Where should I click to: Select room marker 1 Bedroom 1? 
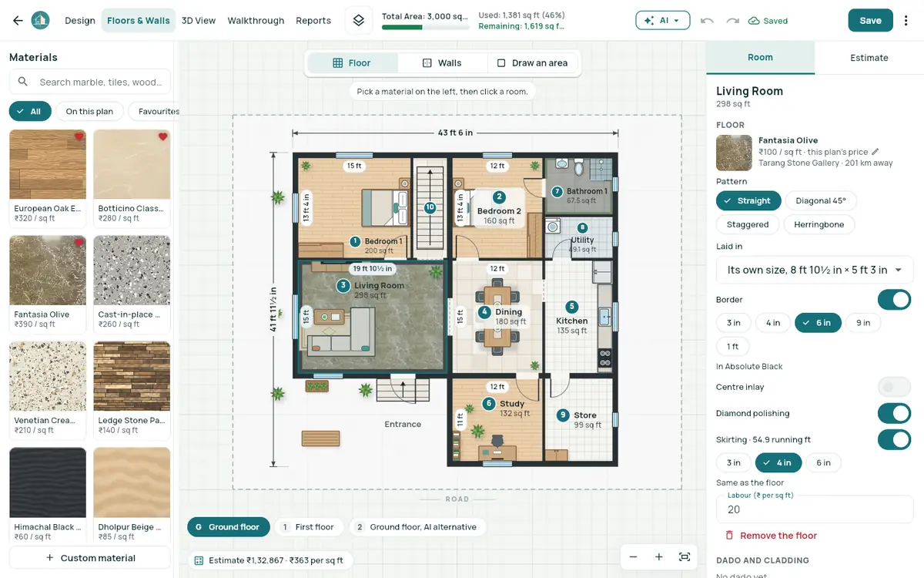355,241
